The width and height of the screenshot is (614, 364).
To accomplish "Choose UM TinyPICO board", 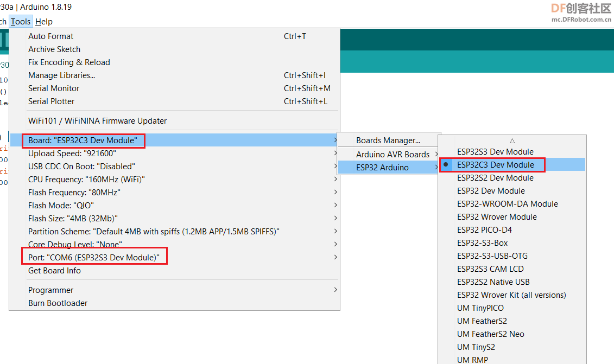I will [512, 308].
